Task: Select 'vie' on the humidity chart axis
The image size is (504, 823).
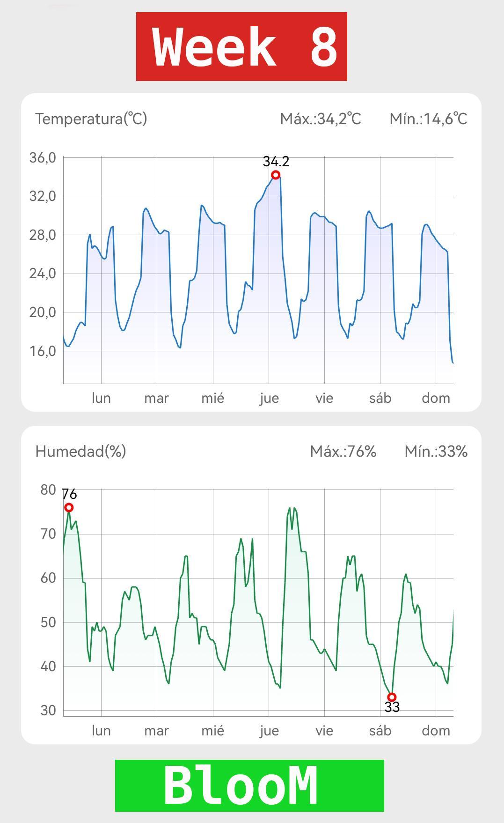Action: (x=324, y=731)
